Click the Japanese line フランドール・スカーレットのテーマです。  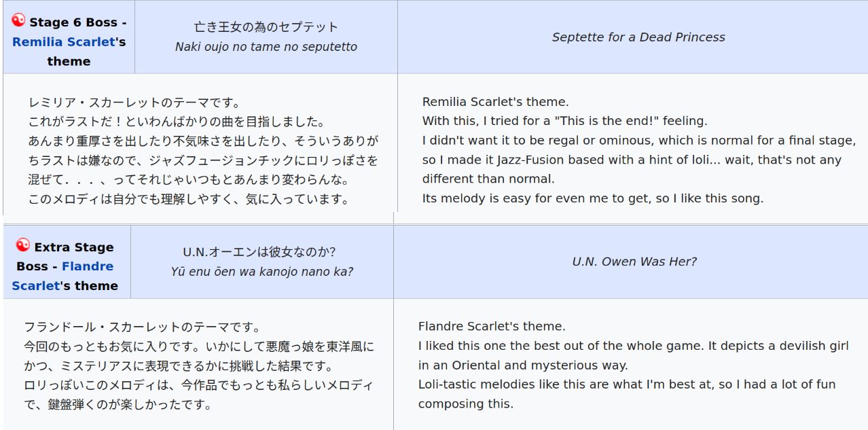(143, 327)
